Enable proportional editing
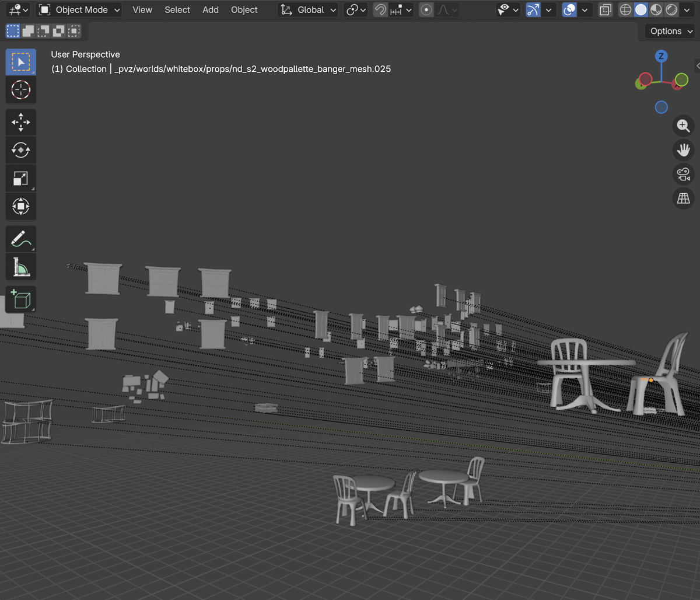Screen dimensions: 700x600 (426, 10)
